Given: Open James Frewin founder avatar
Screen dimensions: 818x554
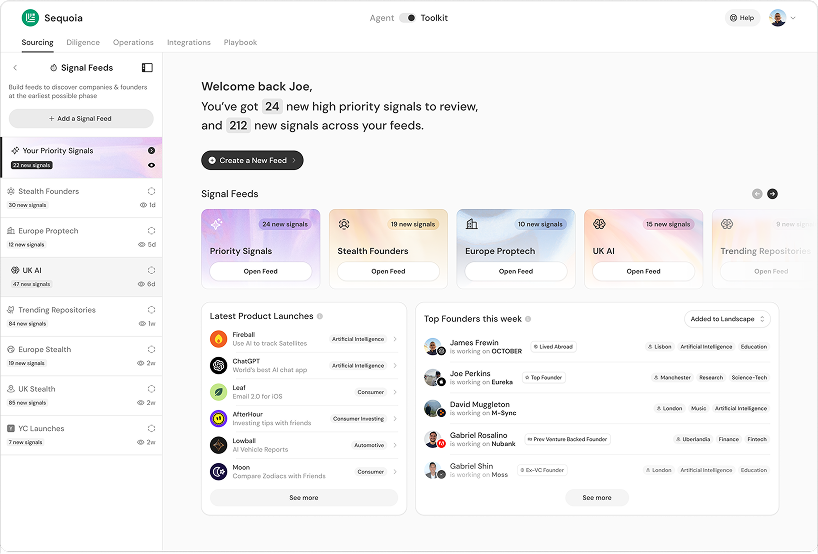Looking at the screenshot, I should coord(433,347).
